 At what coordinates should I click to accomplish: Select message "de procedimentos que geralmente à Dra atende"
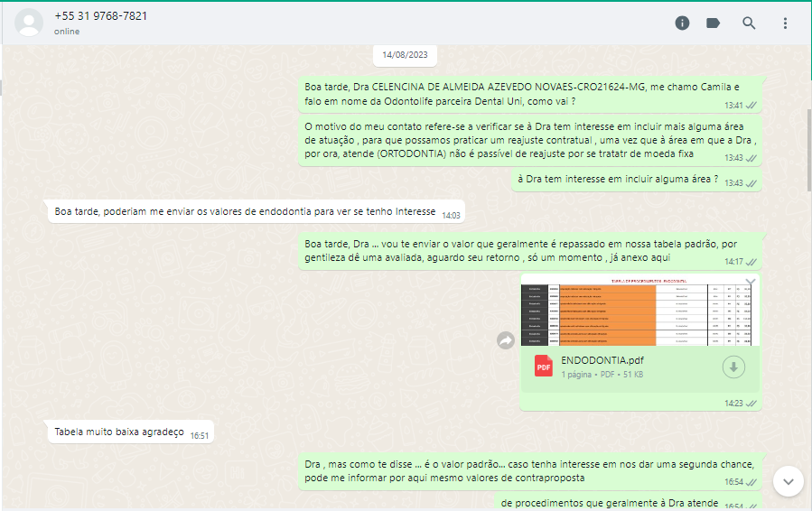click(628, 502)
